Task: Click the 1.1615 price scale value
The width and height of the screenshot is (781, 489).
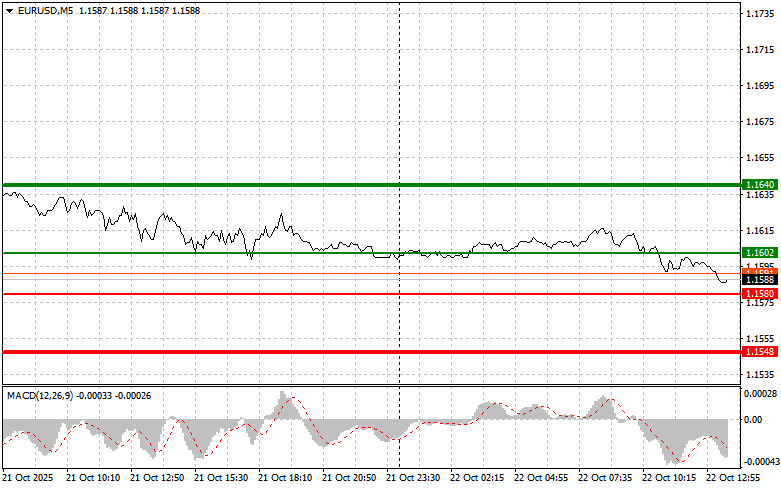Action: point(760,230)
